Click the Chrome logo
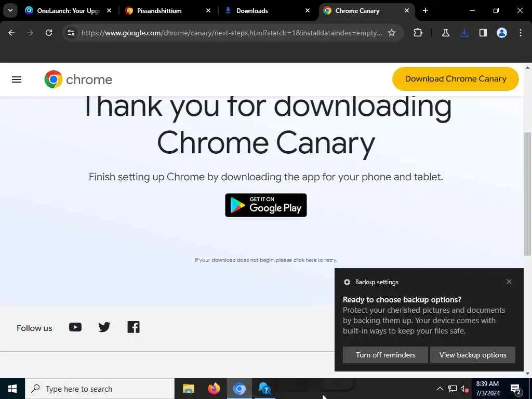 tap(78, 79)
